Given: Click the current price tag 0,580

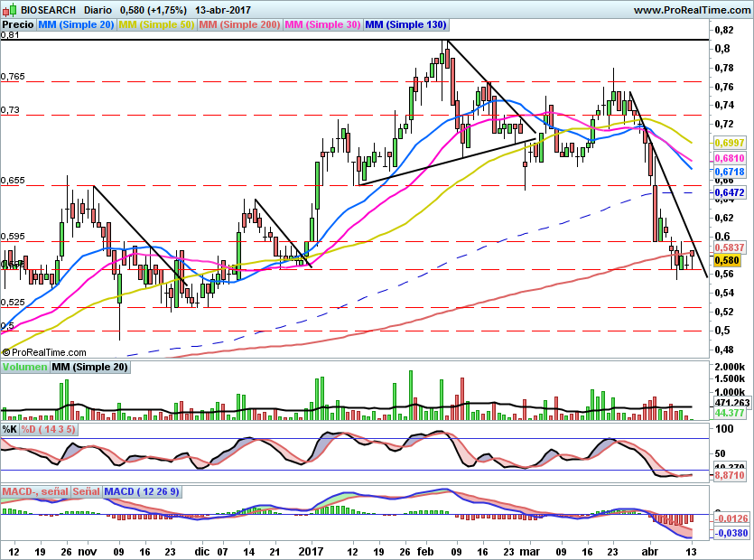Looking at the screenshot, I should (x=727, y=260).
